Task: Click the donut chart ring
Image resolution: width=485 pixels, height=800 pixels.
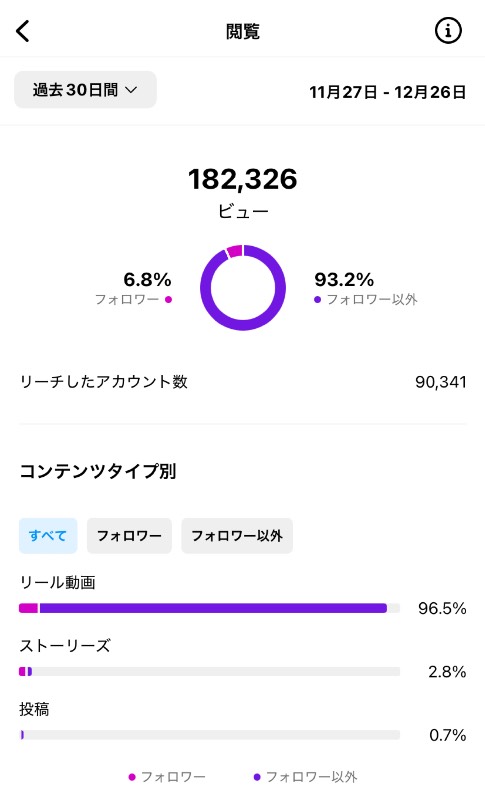Action: click(243, 288)
